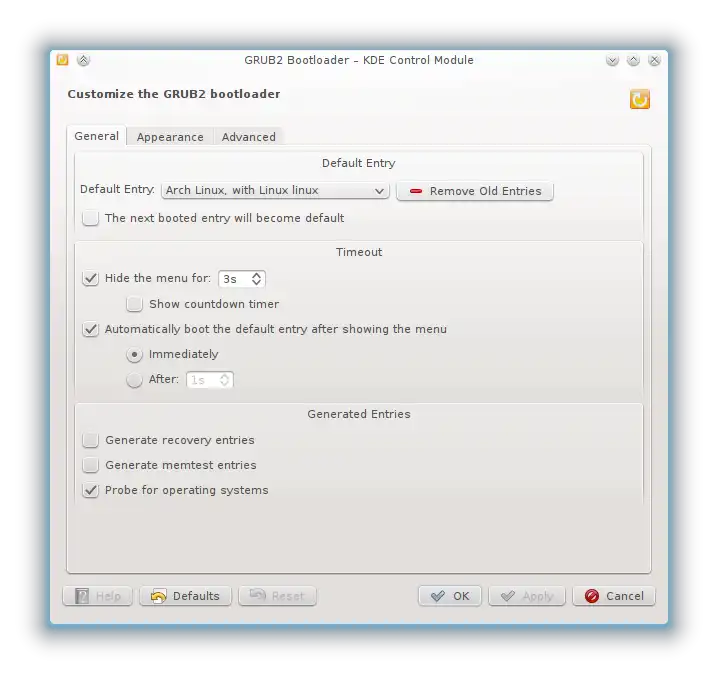Screen dimensions: 718x674
Task: Close the KDE Control Module window
Action: [654, 60]
